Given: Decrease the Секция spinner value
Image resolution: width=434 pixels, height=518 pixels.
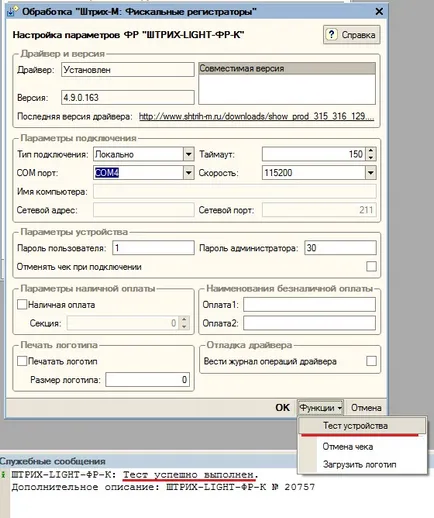Looking at the screenshot, I should (184, 326).
